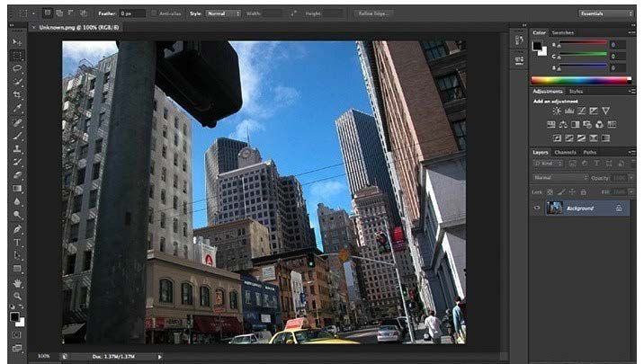Enable Subtract from selection mode
Screen dimensions: 644x364
[x=71, y=13]
